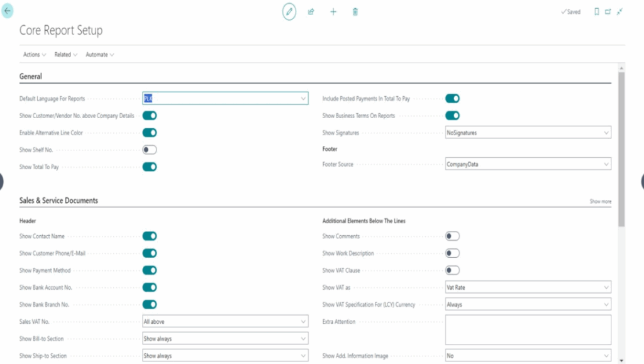The width and height of the screenshot is (644, 364).
Task: Click the plus new record icon
Action: (x=333, y=12)
